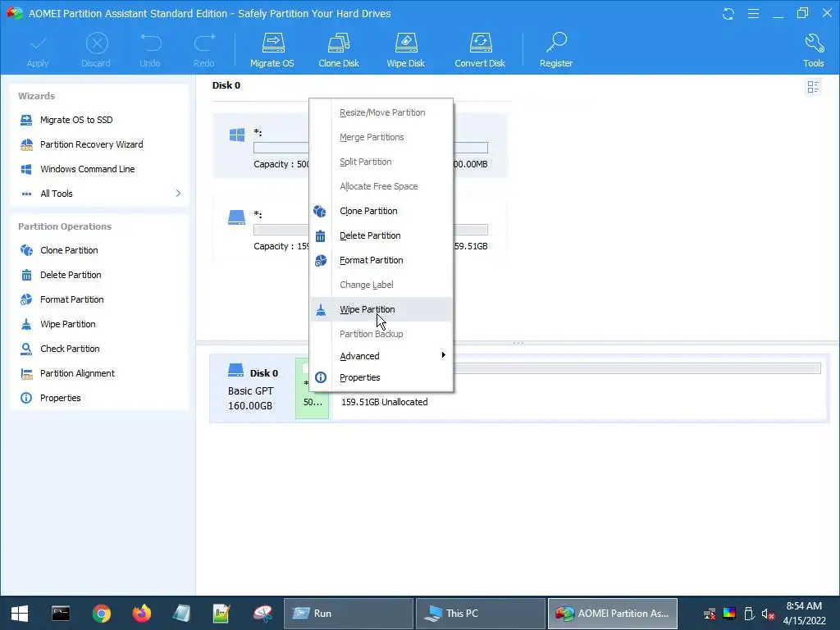This screenshot has height=630, width=840.
Task: Switch to the Run taskbar window
Action: 348,614
